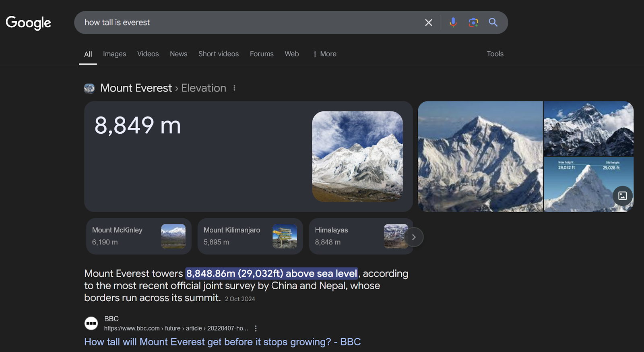The height and width of the screenshot is (352, 644).
Task: Submit search with the magnifying glass icon
Action: pos(493,23)
